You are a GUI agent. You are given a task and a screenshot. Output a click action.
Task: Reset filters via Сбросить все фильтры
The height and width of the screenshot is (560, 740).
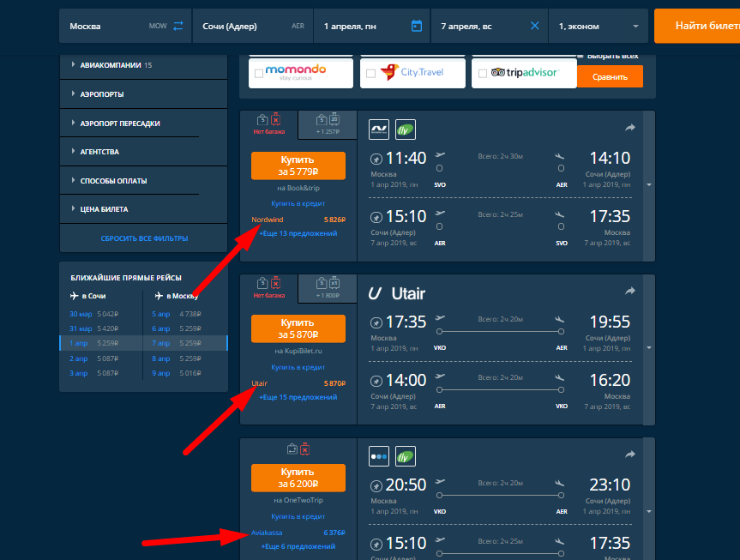144,238
